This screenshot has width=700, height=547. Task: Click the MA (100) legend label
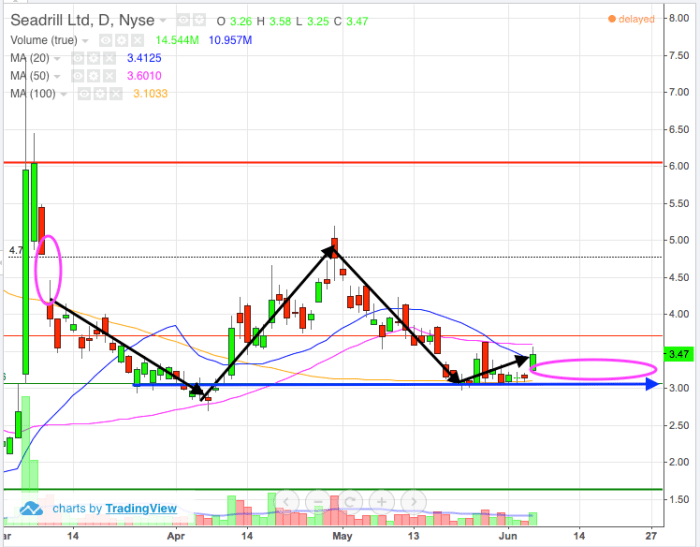pos(33,94)
